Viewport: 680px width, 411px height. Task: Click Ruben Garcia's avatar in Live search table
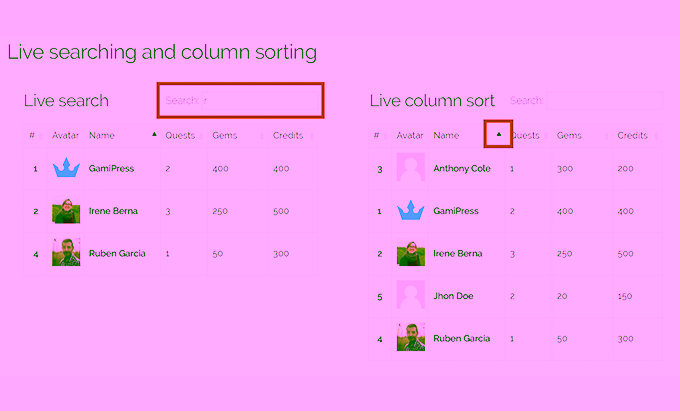[x=66, y=253]
